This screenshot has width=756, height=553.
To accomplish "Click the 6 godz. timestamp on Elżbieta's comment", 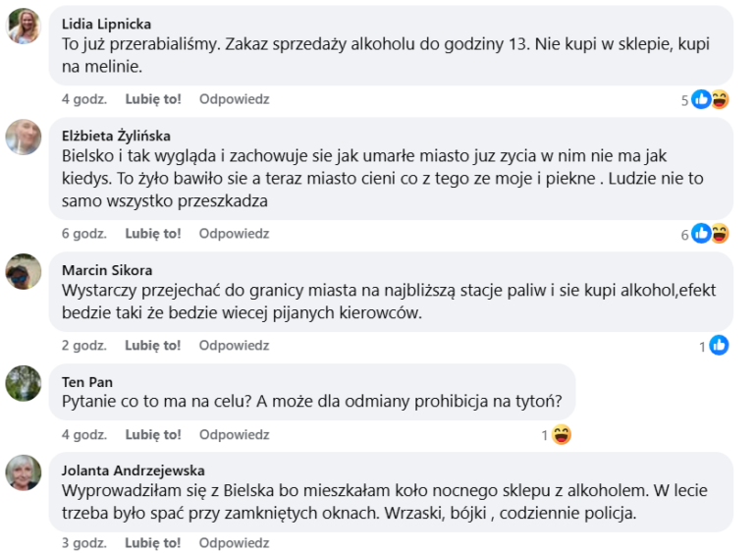I will pos(83,234).
